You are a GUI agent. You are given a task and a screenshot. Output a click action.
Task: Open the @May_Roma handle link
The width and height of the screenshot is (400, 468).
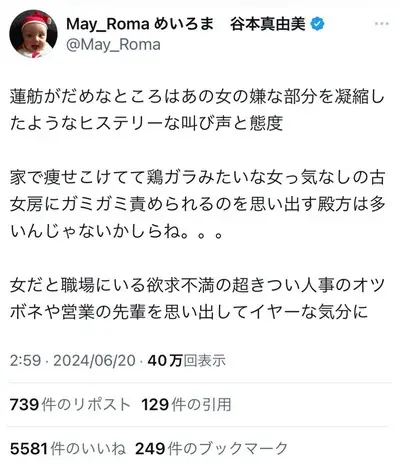113,45
